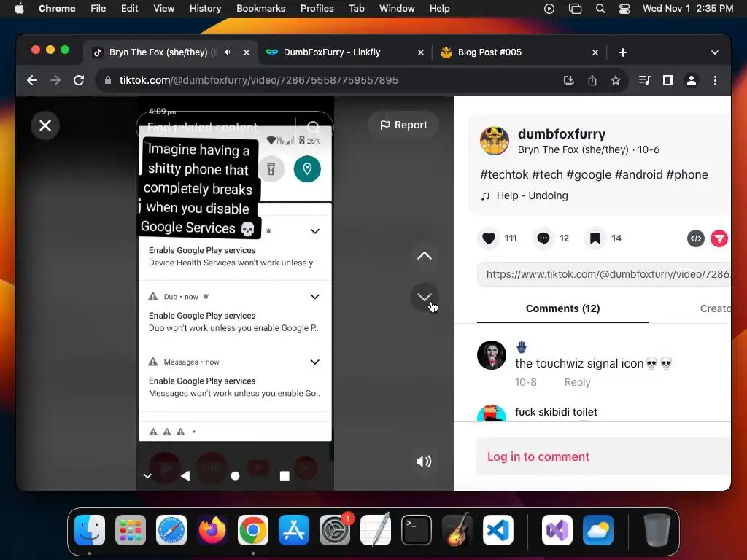The image size is (747, 560).
Task: Open tab search dropdown arrow
Action: pos(715,52)
